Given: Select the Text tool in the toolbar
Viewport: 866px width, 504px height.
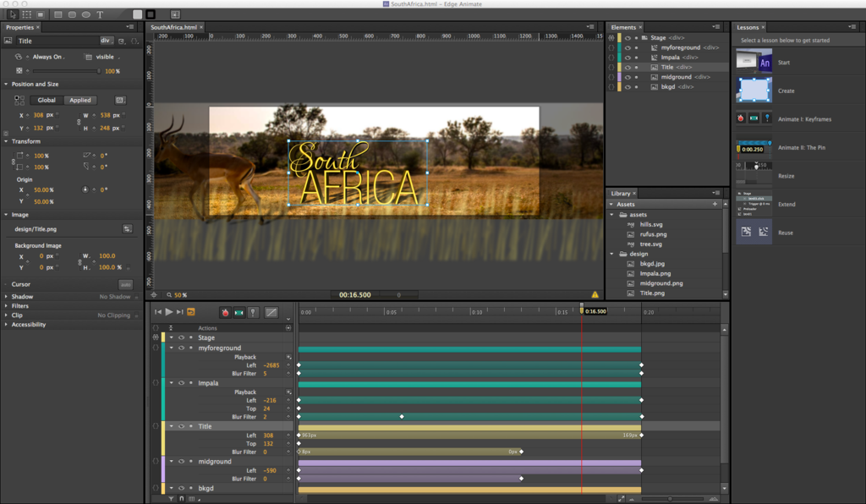Looking at the screenshot, I should (100, 14).
